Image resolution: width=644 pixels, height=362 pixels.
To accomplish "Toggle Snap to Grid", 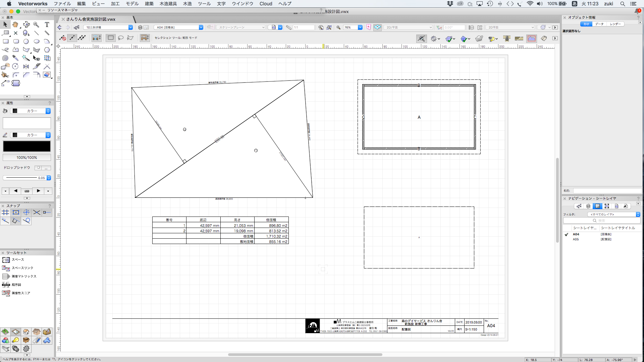I will (x=5, y=212).
